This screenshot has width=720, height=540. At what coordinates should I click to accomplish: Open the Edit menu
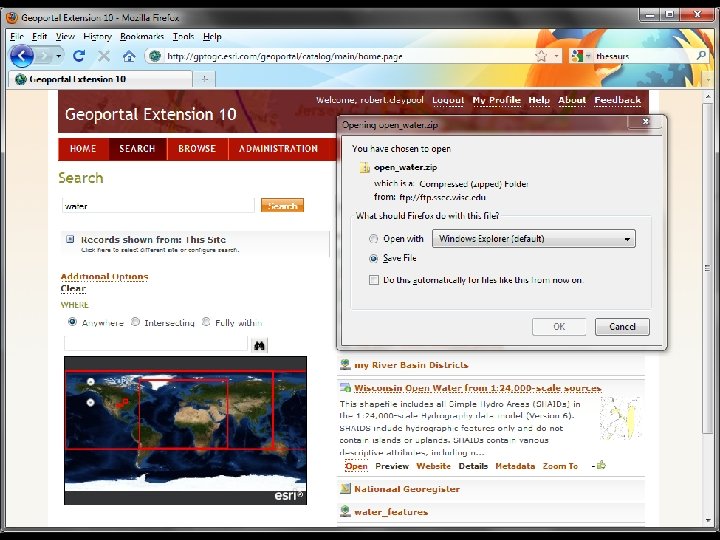(x=39, y=36)
